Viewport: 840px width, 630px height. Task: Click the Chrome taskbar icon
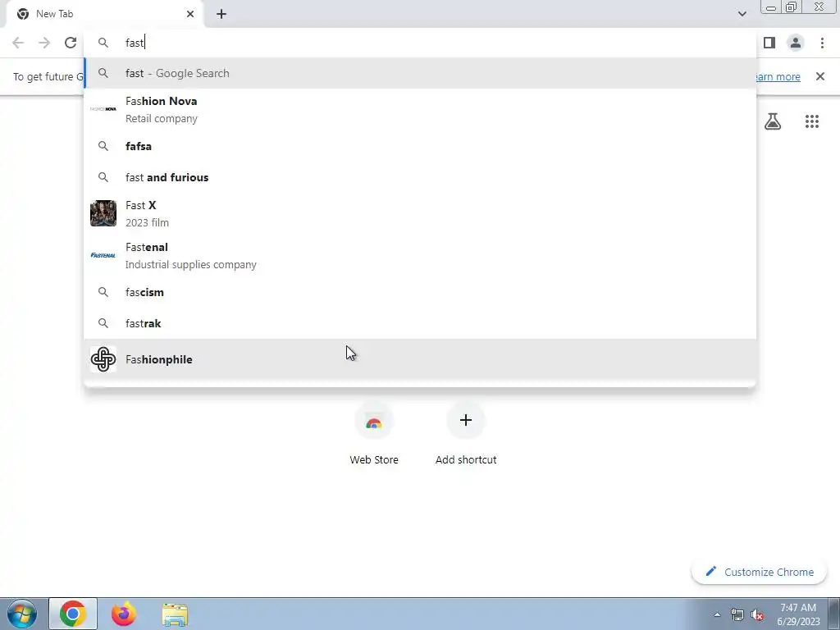(x=73, y=614)
